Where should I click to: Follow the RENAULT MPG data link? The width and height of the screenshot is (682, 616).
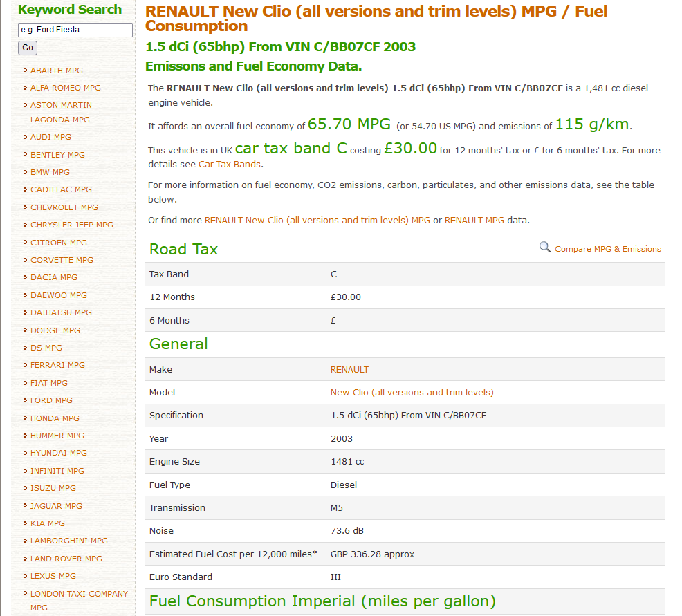[474, 220]
